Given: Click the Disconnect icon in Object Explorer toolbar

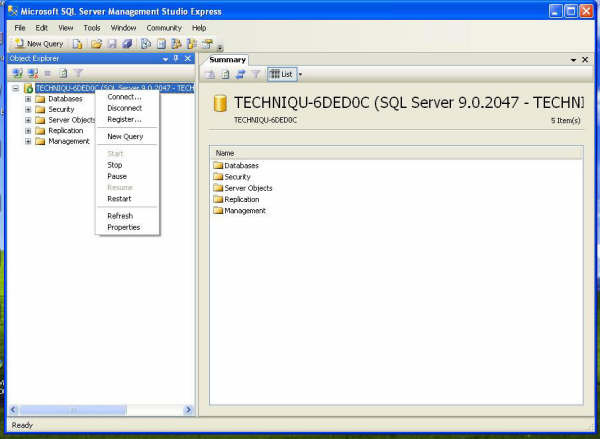Looking at the screenshot, I should pos(32,73).
